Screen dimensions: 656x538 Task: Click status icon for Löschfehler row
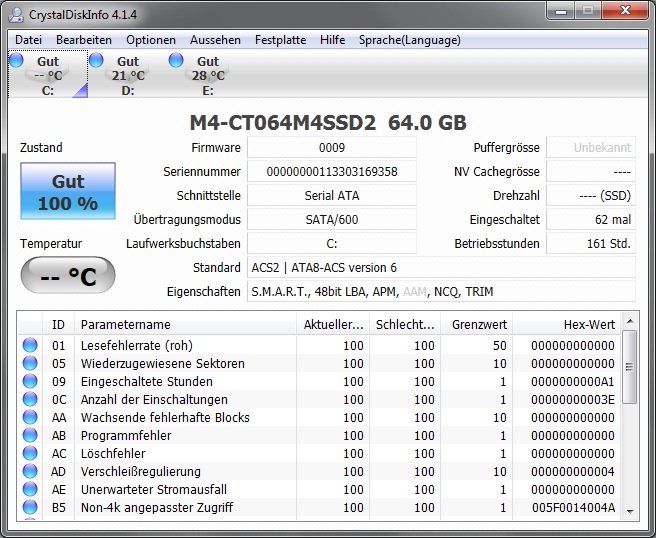[x=30, y=453]
